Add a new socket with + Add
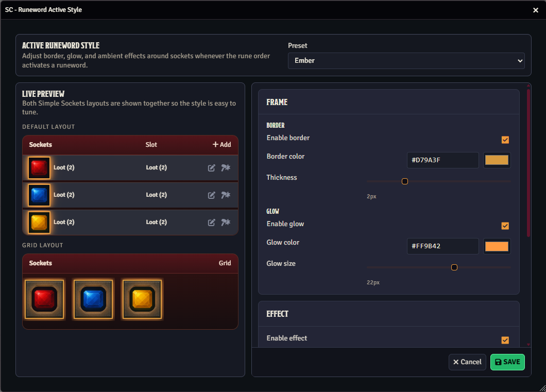This screenshot has width=546, height=392. tap(222, 144)
